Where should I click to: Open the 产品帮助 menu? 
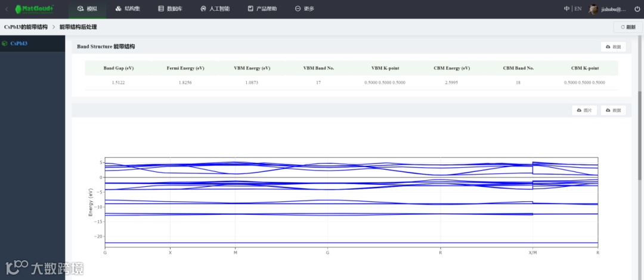click(x=262, y=8)
